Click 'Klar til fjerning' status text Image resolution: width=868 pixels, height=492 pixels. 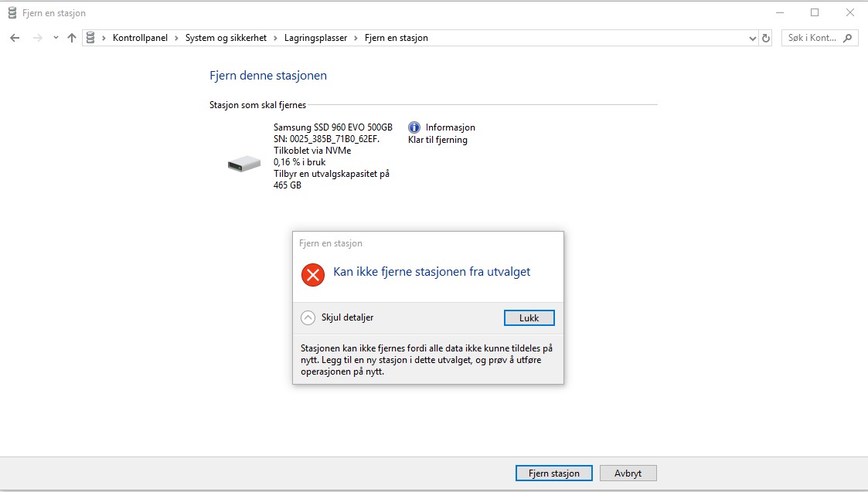tap(438, 140)
